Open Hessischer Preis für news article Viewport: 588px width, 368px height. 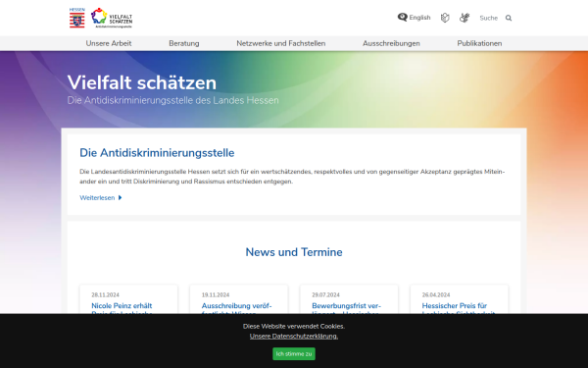point(459,308)
